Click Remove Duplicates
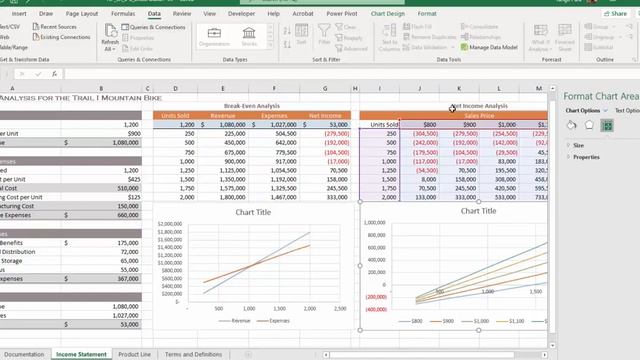The image size is (640, 360). point(429,37)
